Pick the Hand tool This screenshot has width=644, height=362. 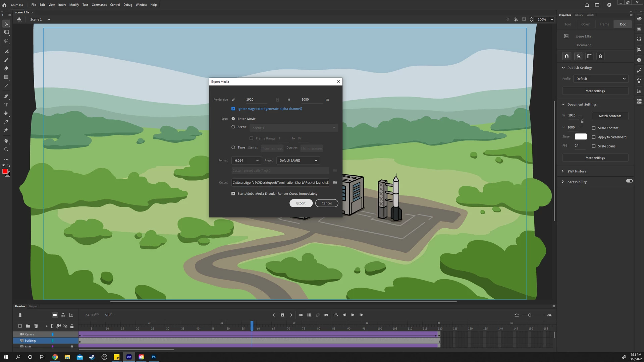point(6,141)
